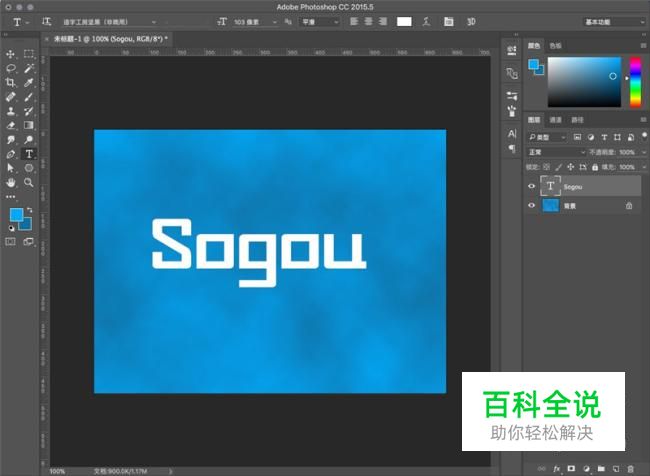Open the Create Warped Text dialog

[427, 22]
